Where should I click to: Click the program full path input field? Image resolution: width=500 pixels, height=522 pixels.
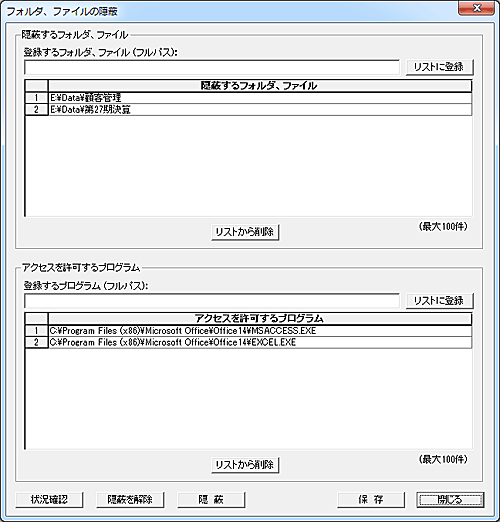point(212,301)
